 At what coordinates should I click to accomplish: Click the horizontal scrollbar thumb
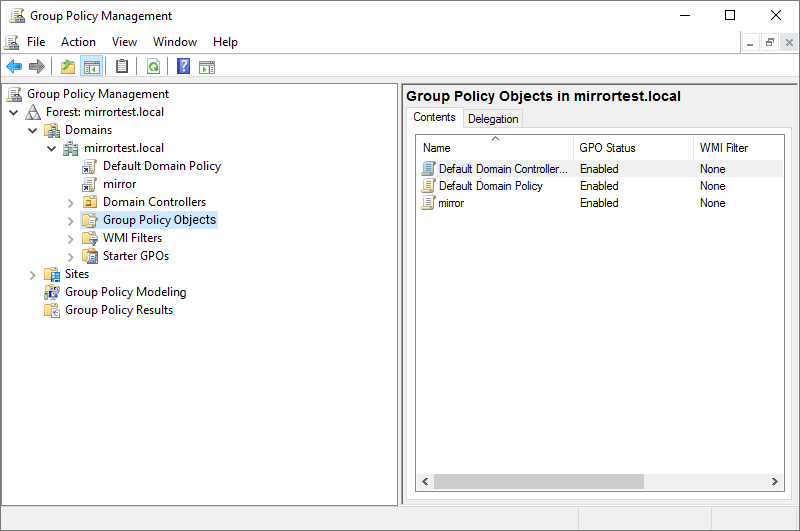point(538,482)
